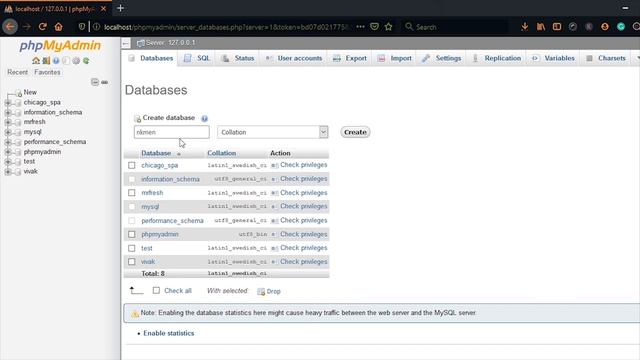The height and width of the screenshot is (360, 640).
Task: Tick the vivak database checkbox
Action: tap(131, 262)
